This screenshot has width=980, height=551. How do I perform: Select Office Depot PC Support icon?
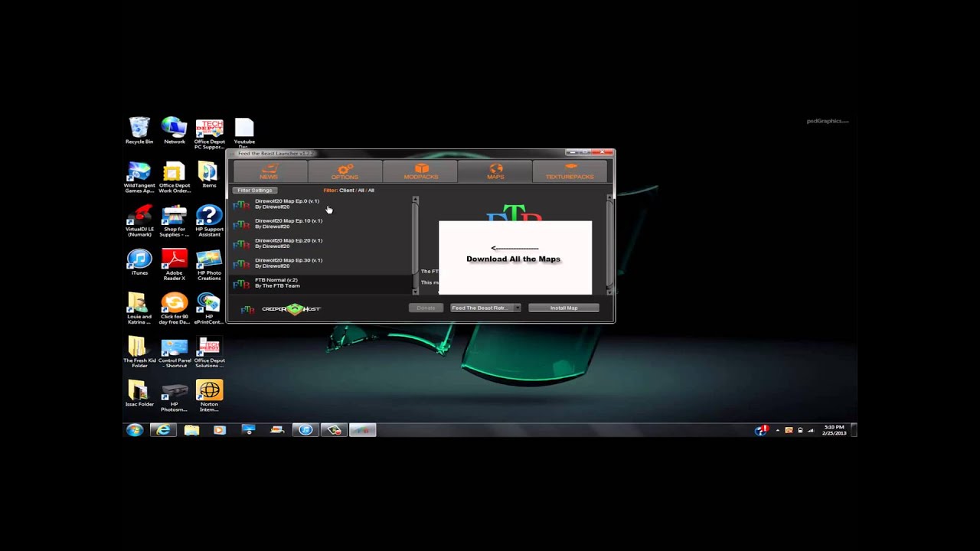(209, 133)
